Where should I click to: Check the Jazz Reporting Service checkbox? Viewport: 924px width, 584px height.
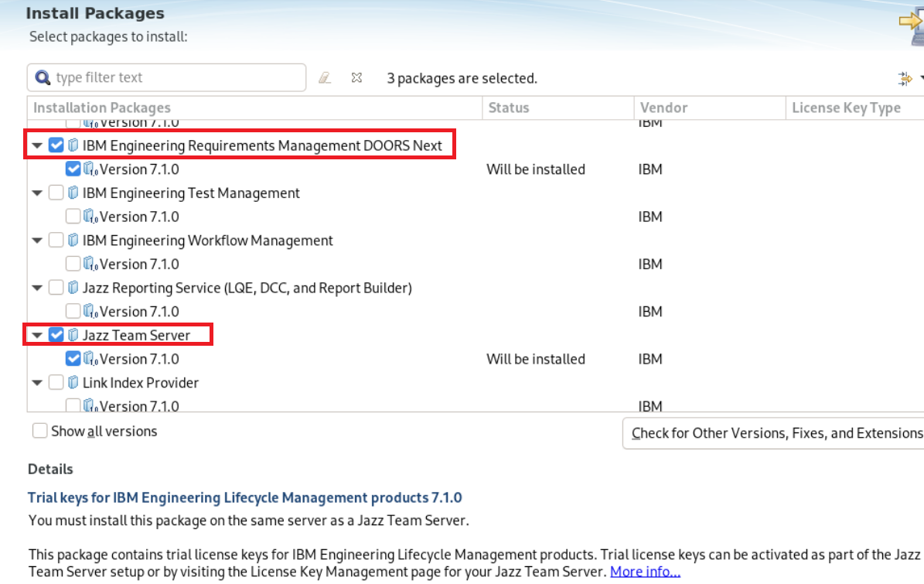pyautogui.click(x=56, y=288)
